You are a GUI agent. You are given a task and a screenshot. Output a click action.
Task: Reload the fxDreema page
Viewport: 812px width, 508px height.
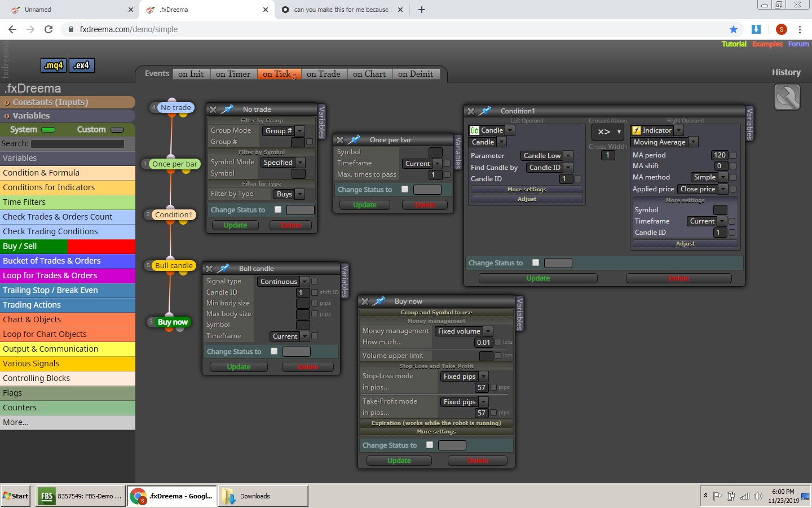(48, 29)
